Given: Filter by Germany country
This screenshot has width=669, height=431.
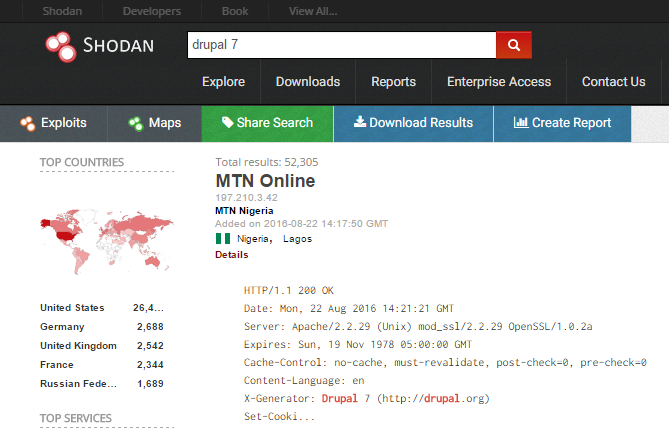Looking at the screenshot, I should click(62, 327).
